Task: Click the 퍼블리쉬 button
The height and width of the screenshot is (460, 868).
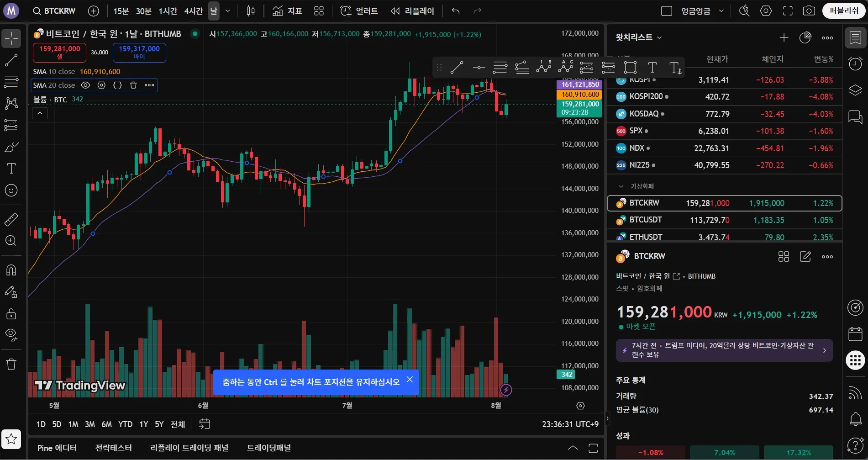Action: [x=844, y=11]
